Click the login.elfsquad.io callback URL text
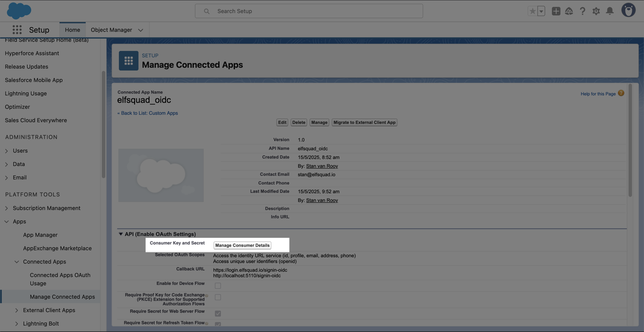Viewport: 644px width, 332px height. 250,270
